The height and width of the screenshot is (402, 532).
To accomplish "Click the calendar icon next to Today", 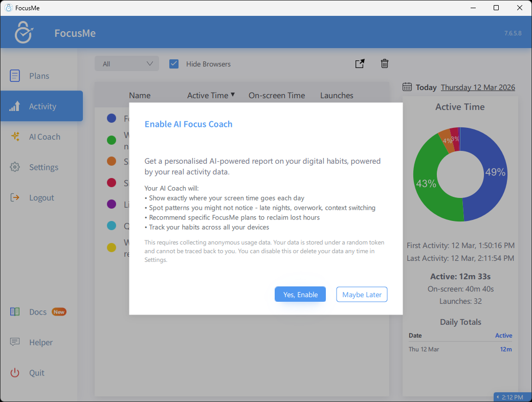I will [407, 87].
